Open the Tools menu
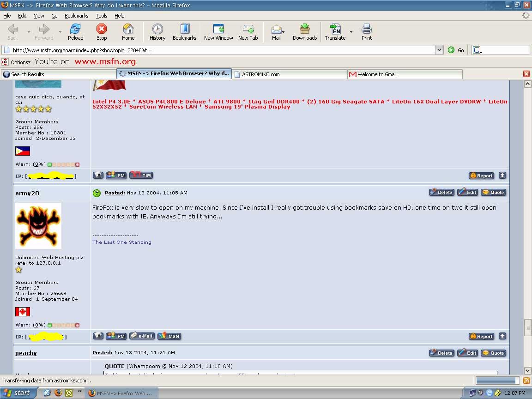532x399 pixels. pyautogui.click(x=102, y=16)
